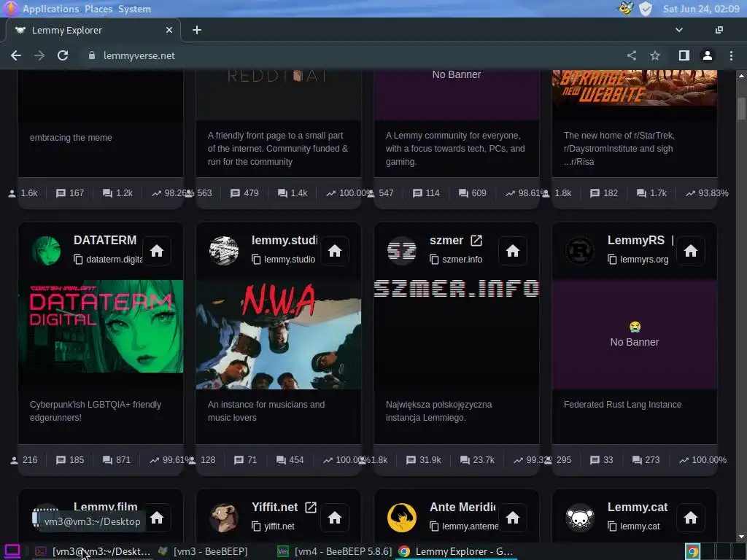Viewport: 747px width, 560px height.
Task: Click the 871 comments count on DATATERM
Action: [117, 460]
